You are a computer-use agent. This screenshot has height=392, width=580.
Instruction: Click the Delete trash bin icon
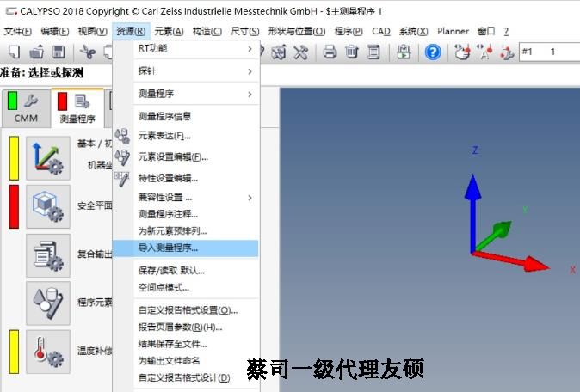click(x=352, y=52)
